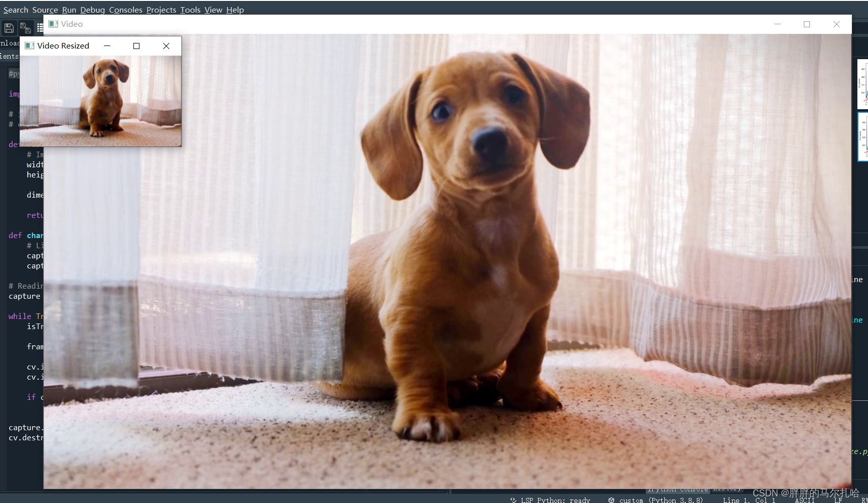Viewport: 868px width, 503px height.
Task: Click the 'capture' variable in the editor
Action: point(24,296)
